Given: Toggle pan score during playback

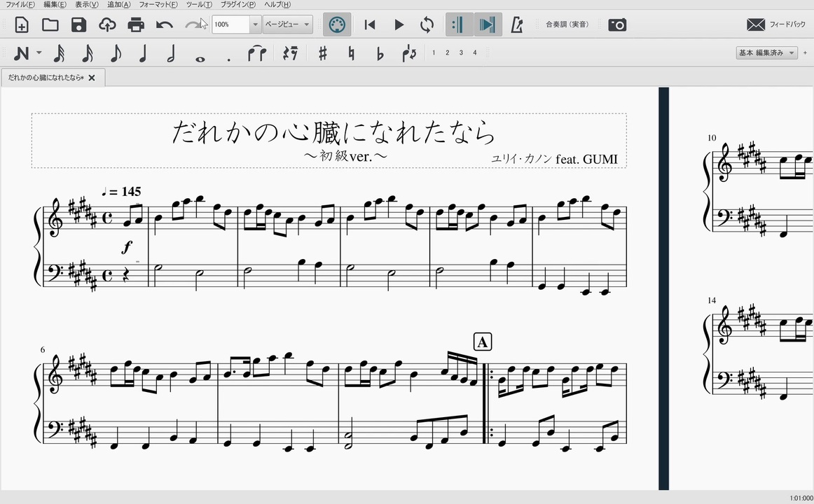Looking at the screenshot, I should (x=488, y=24).
